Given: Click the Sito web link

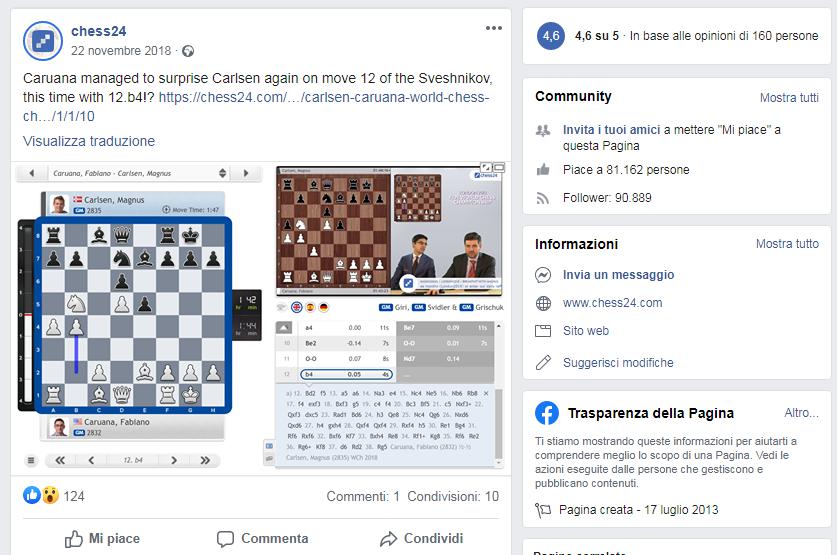Looking at the screenshot, I should (x=586, y=331).
